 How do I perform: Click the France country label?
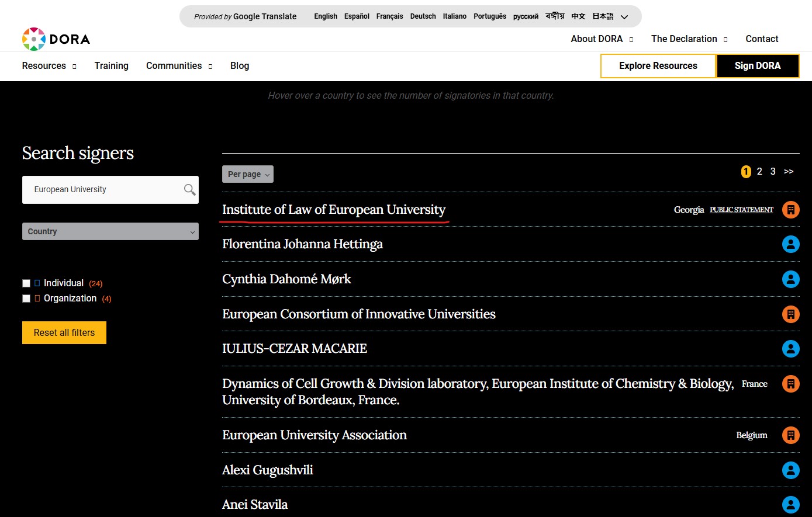755,384
